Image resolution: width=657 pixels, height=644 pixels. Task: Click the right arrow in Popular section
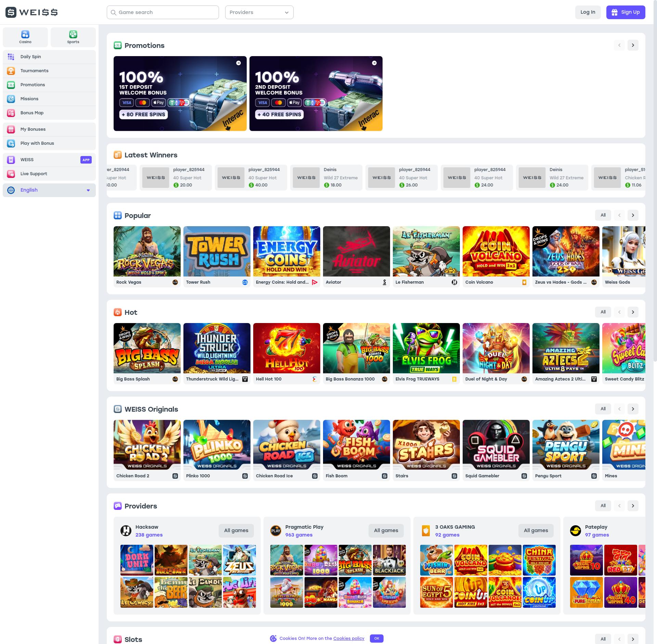point(633,215)
